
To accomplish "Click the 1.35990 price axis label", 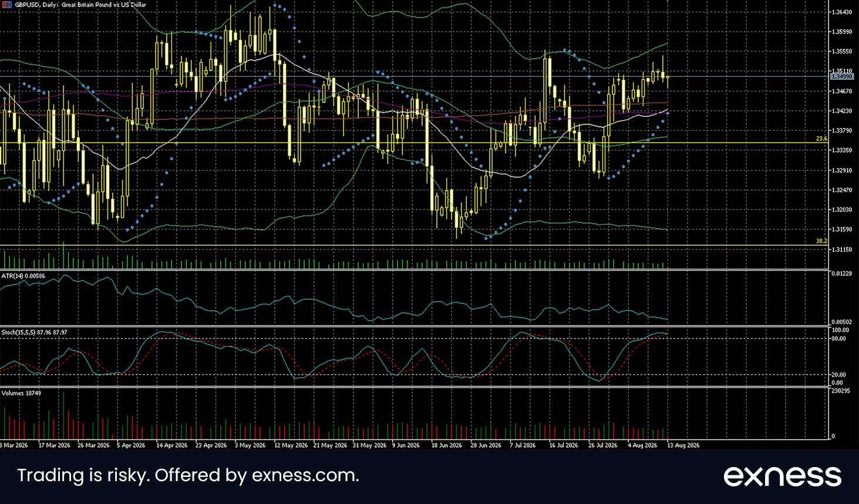I will coord(841,32).
